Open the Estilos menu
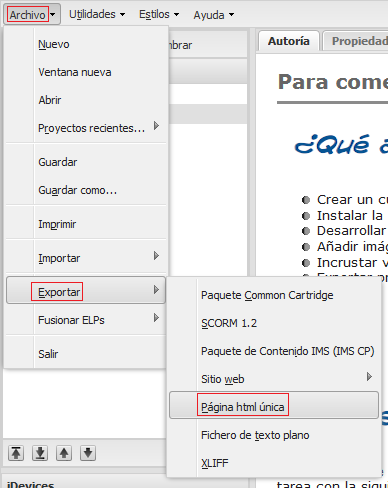The width and height of the screenshot is (388, 488). tap(159, 14)
